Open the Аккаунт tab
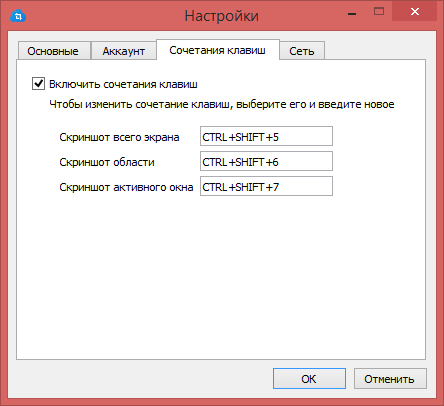 tap(124, 51)
